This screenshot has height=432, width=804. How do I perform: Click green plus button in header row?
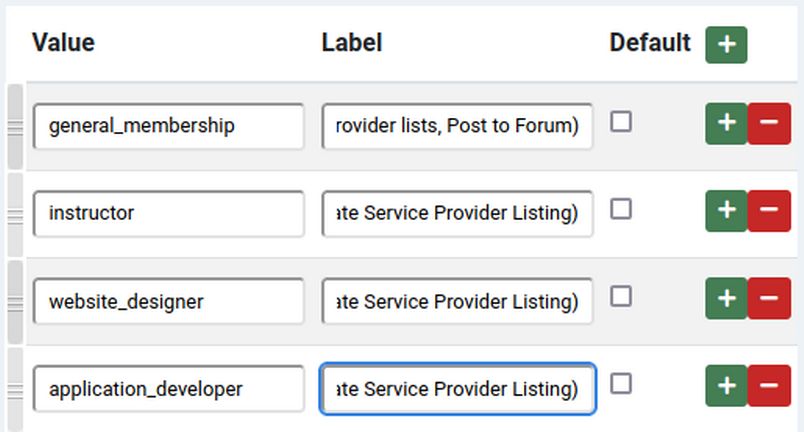[726, 45]
